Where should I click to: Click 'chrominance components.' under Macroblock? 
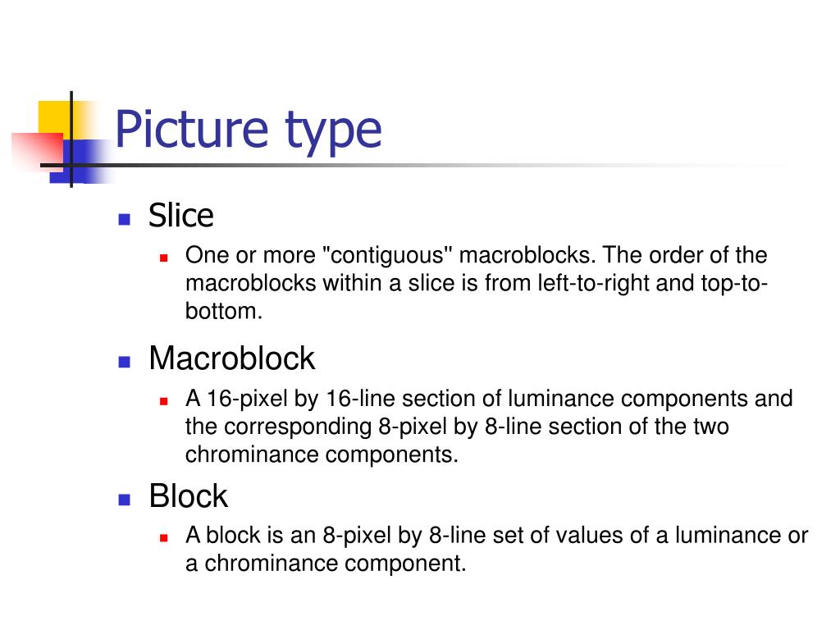(322, 454)
